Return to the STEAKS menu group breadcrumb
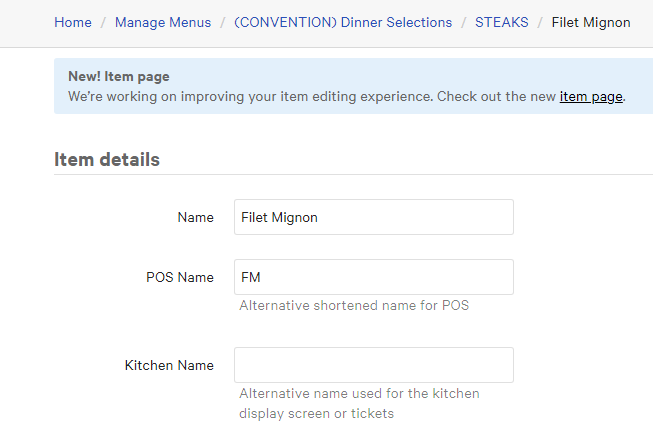Viewport: 653px width, 439px height. (x=501, y=22)
